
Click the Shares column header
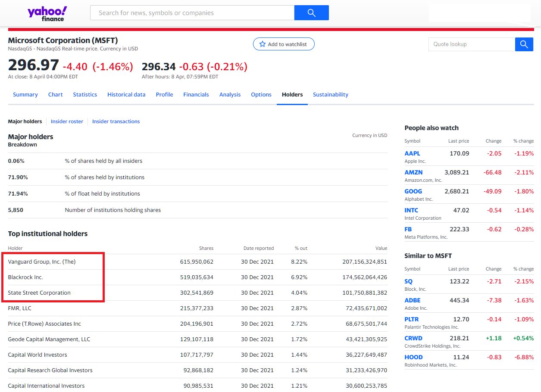pos(206,248)
